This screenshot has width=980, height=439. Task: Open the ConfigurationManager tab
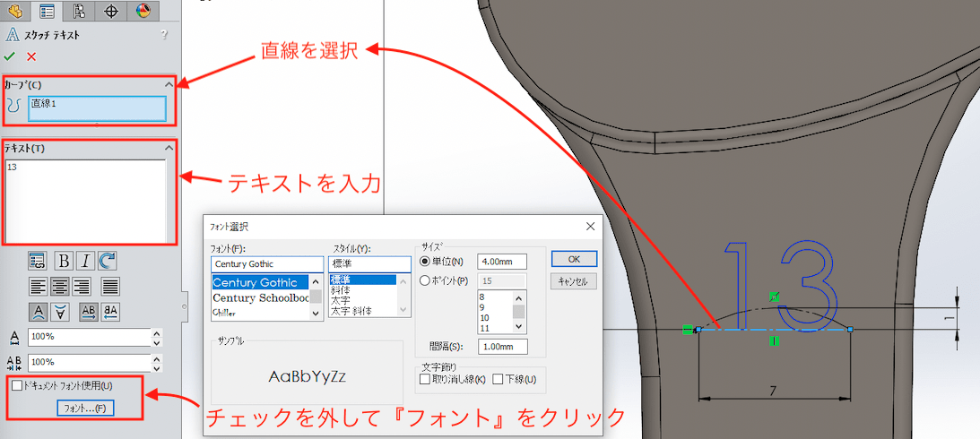tap(79, 10)
